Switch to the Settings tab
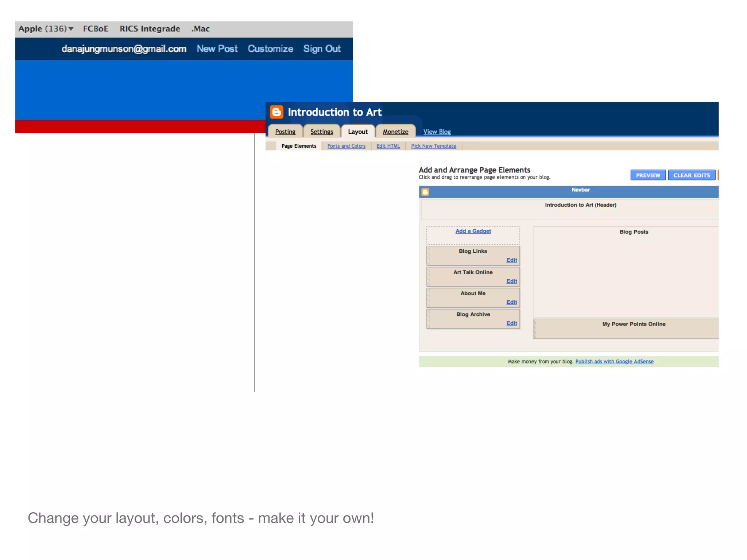Screen dimensions: 747x560 click(x=322, y=132)
